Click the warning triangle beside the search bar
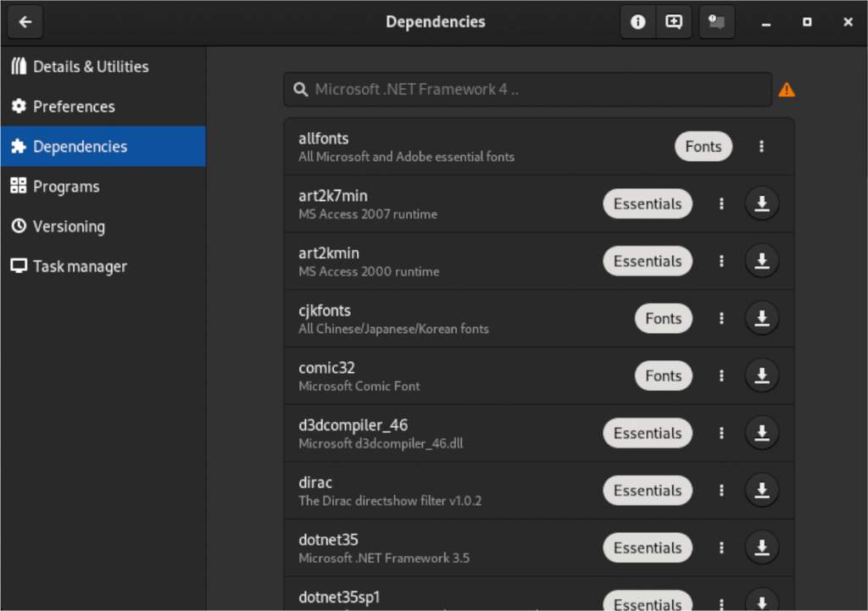The width and height of the screenshot is (868, 611). [x=787, y=88]
